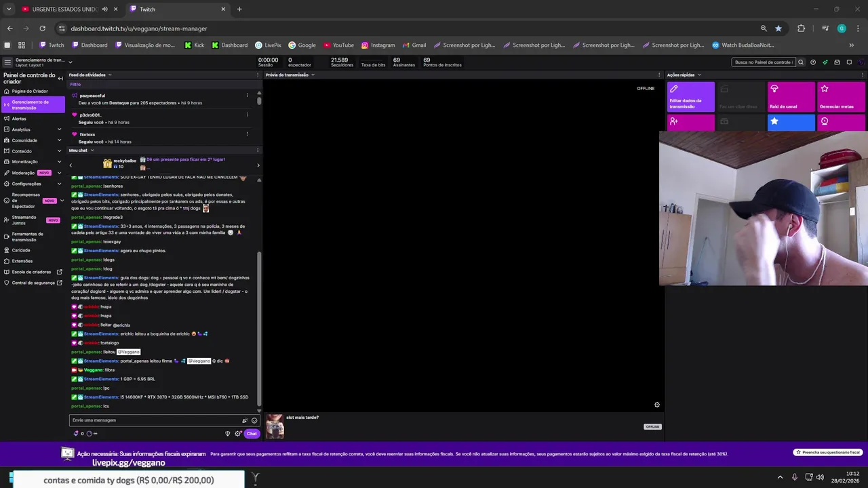Screen dimensions: 868x488
Task: Open the emote picker in chat
Action: tap(254, 420)
